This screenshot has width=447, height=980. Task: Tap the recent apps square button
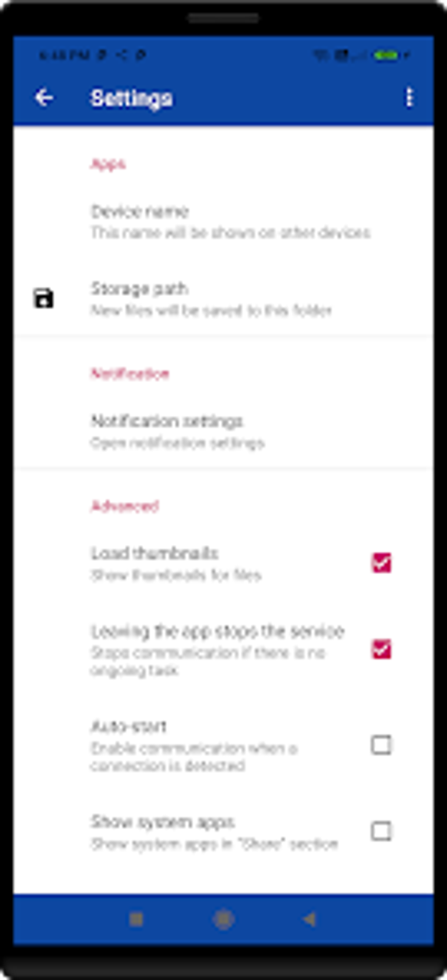point(137,919)
